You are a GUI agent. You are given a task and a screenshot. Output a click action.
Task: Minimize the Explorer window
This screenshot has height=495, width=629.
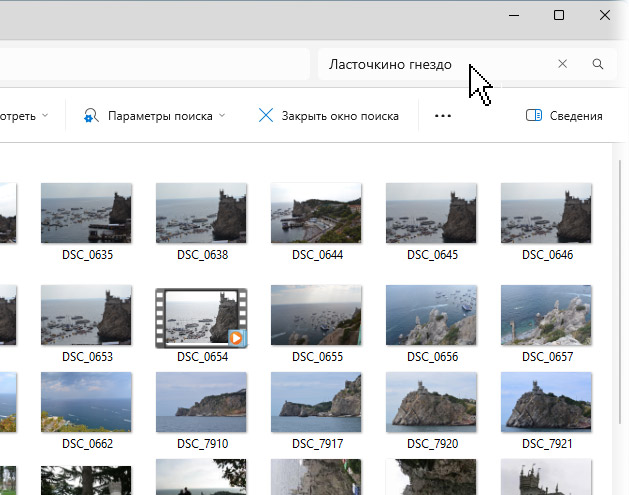[514, 15]
